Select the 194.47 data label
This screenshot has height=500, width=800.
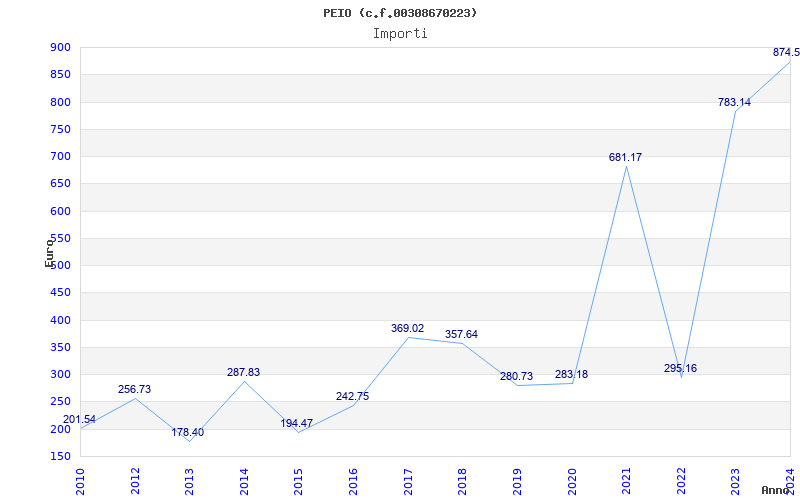click(x=296, y=423)
